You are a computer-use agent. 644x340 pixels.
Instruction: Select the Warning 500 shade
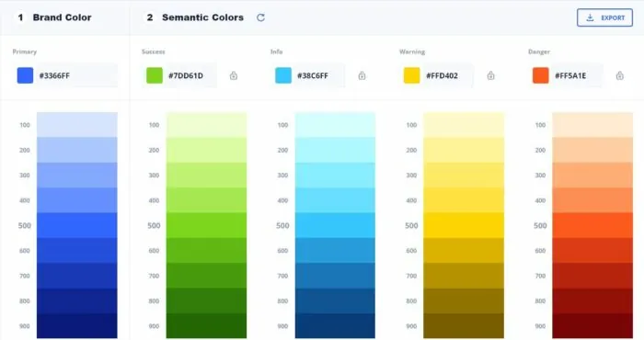(x=464, y=225)
